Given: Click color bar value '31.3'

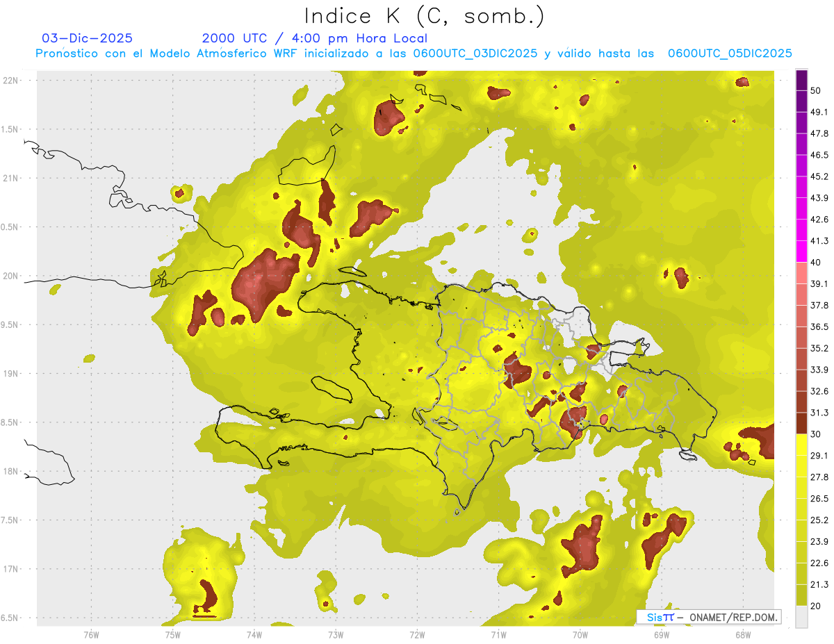Looking at the screenshot, I should 819,413.
